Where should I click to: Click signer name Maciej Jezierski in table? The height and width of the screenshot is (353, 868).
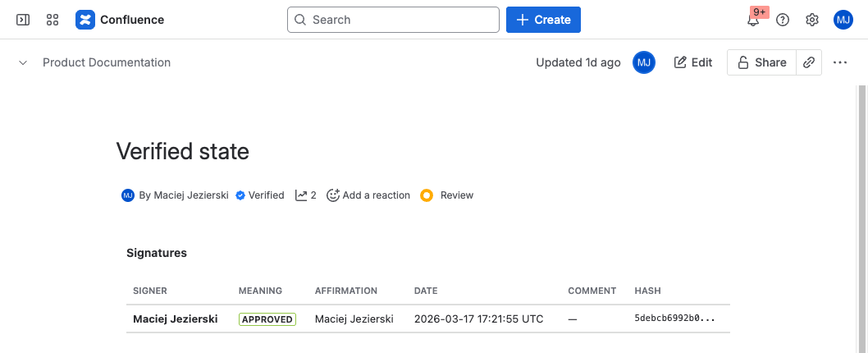click(175, 319)
